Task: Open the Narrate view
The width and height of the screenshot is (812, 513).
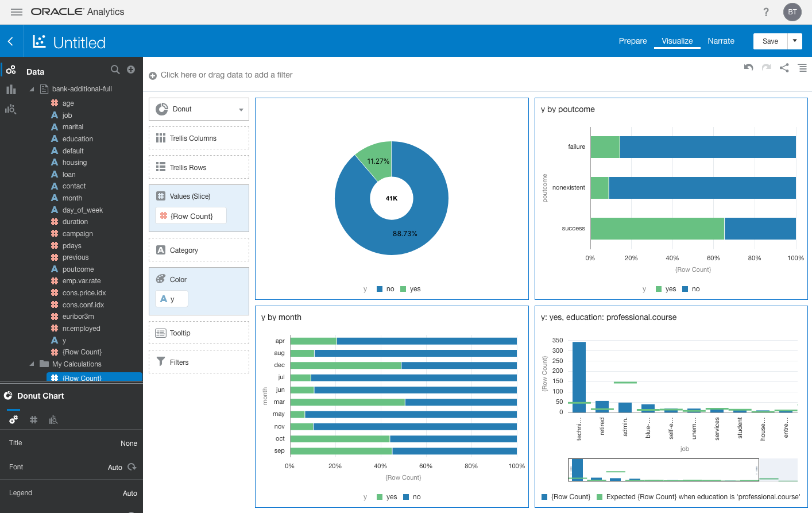Action: (721, 41)
